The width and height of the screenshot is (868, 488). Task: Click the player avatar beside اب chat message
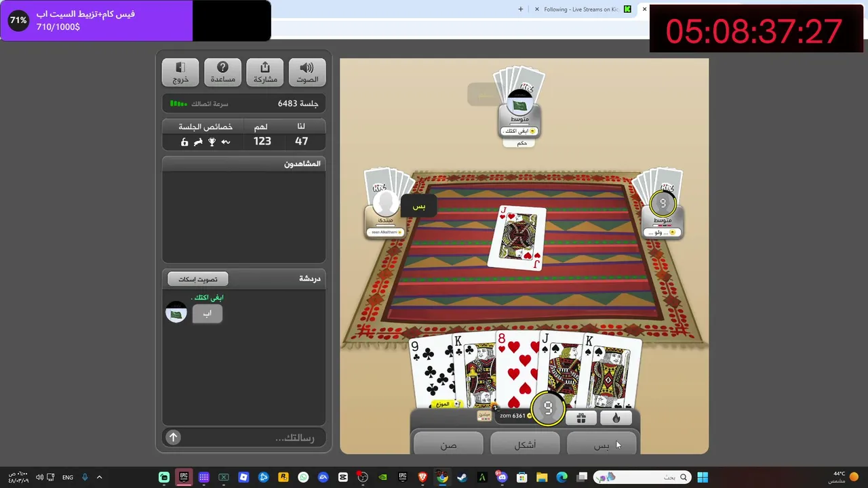coord(176,313)
